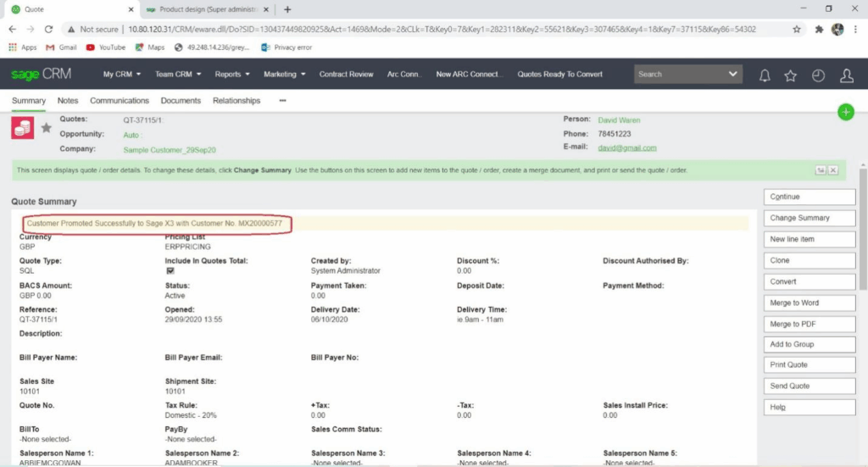Open favorites star in top bar
This screenshot has height=467, width=868.
(x=790, y=75)
